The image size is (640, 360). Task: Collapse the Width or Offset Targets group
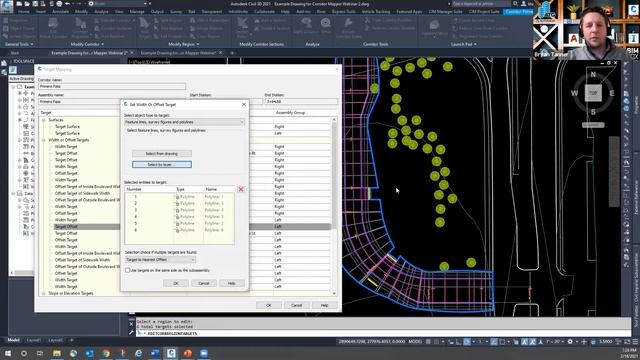pyautogui.click(x=44, y=140)
